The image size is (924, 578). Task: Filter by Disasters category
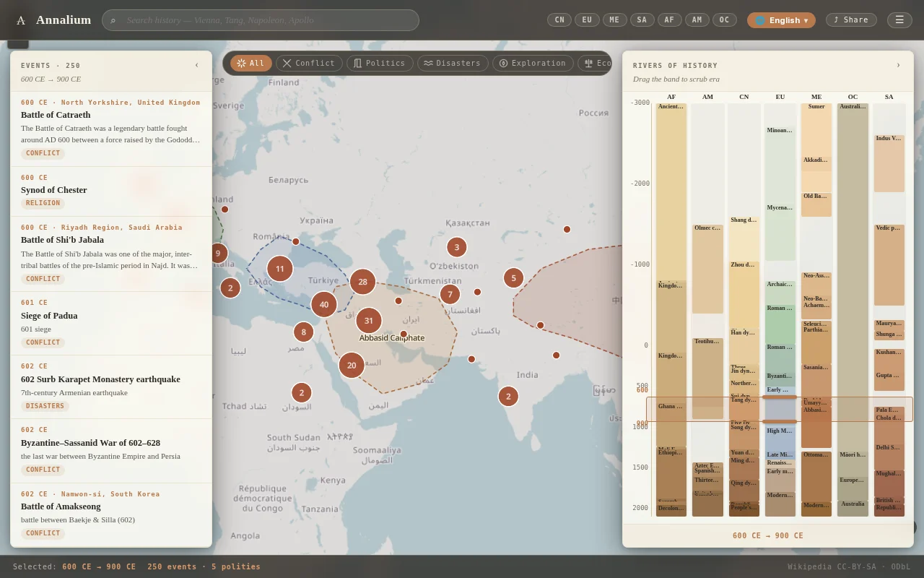tap(453, 64)
